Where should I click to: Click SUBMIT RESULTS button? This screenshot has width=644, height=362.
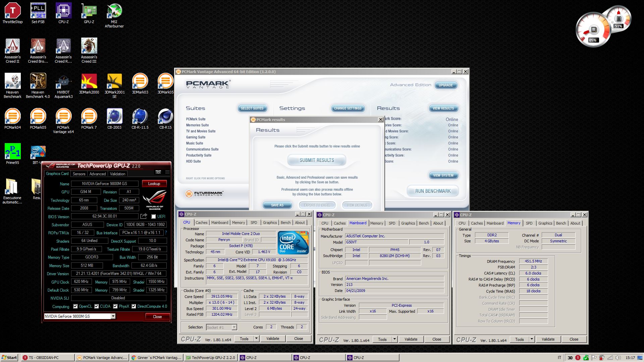[x=317, y=160]
